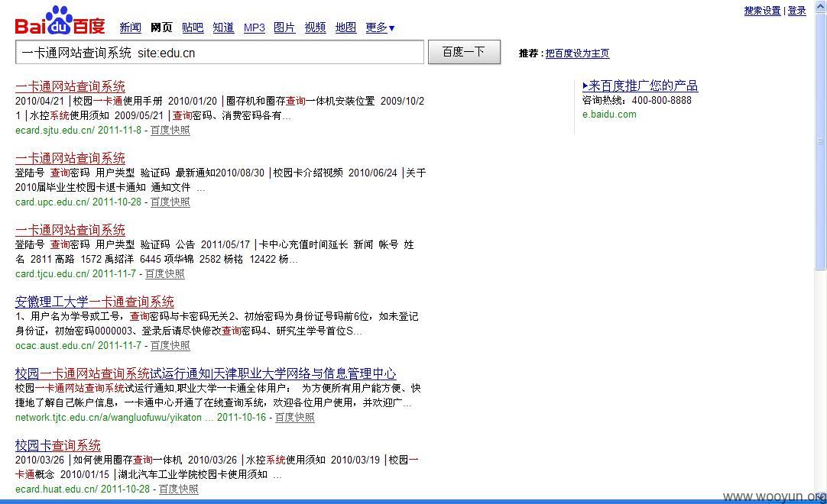Viewport: 827px width, 504px height.
Task: Open the 贴吧 tab
Action: [193, 27]
